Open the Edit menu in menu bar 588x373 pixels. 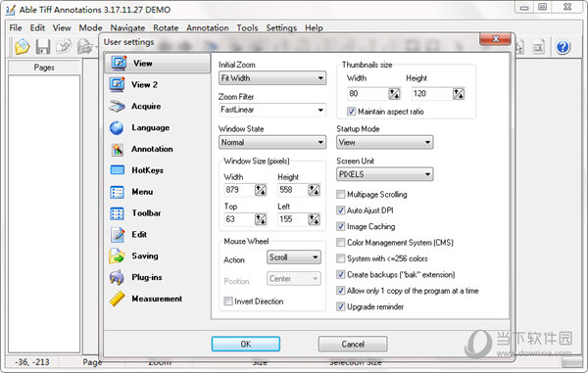[37, 27]
